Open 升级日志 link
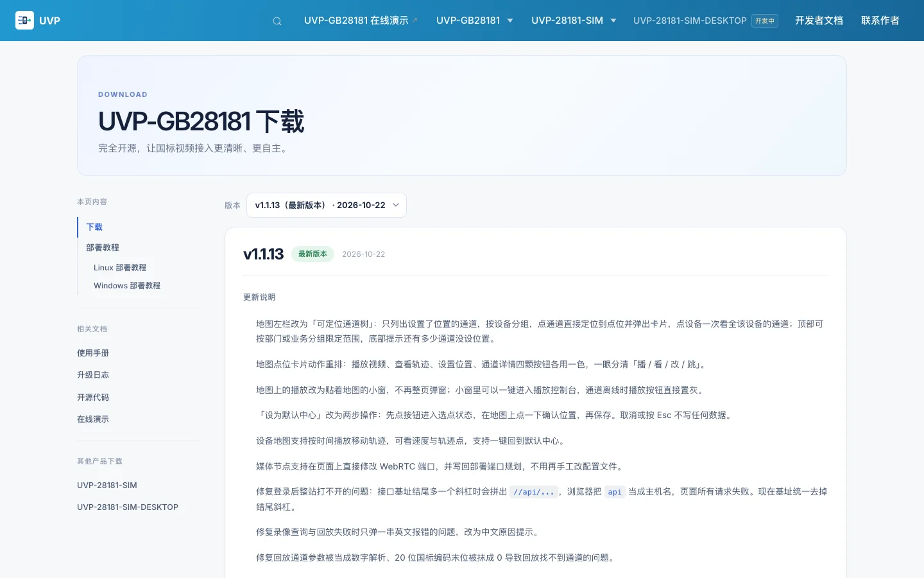The width and height of the screenshot is (924, 578). point(93,374)
